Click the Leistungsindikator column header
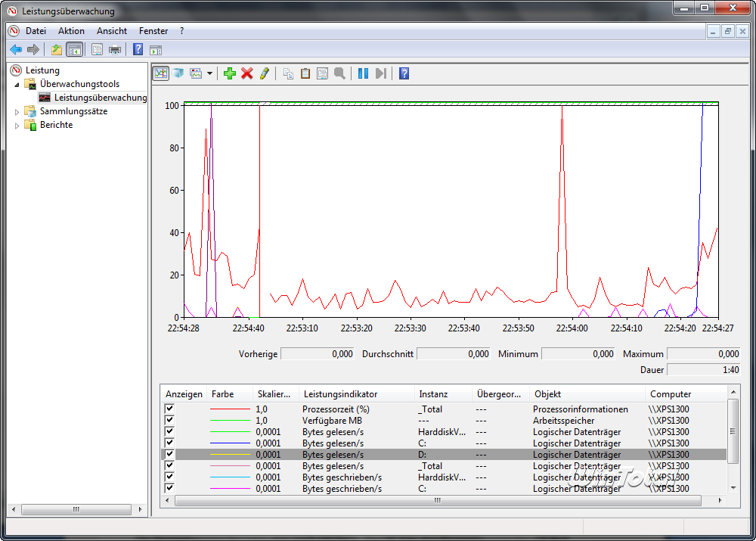756x541 pixels. 340,394
